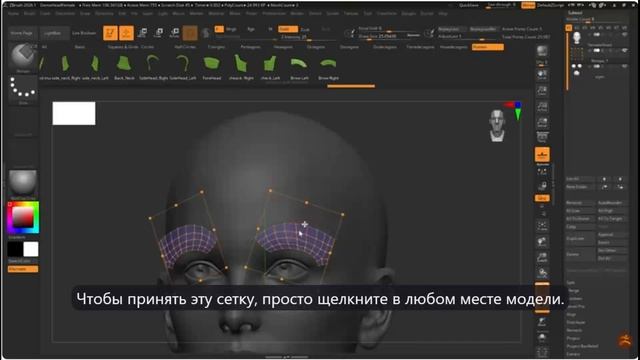Image resolution: width=640 pixels, height=360 pixels.
Task: Expand the Split section
Action: tap(571, 282)
